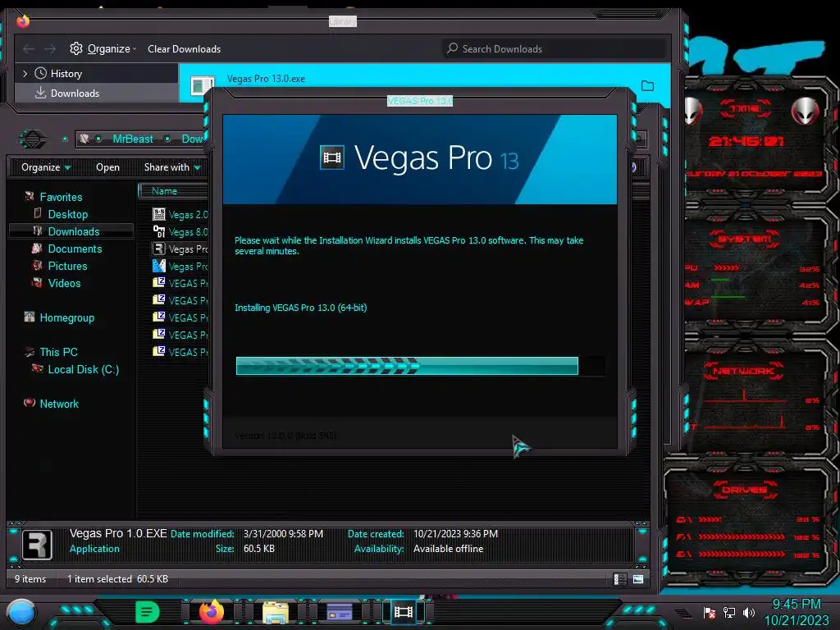Select Vegas 2.0 file icon
The height and width of the screenshot is (630, 840).
click(158, 214)
